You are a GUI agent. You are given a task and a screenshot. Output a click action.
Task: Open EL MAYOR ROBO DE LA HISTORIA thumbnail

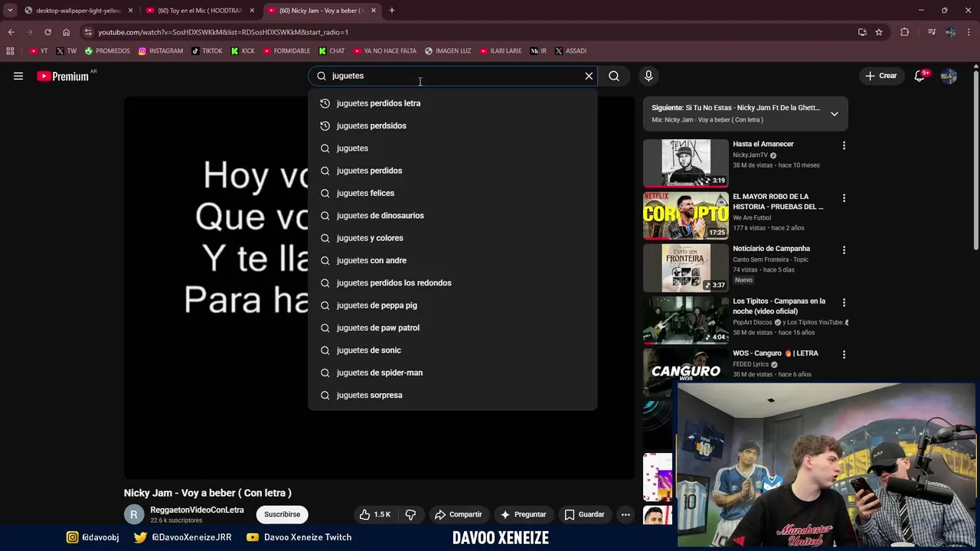pos(685,215)
